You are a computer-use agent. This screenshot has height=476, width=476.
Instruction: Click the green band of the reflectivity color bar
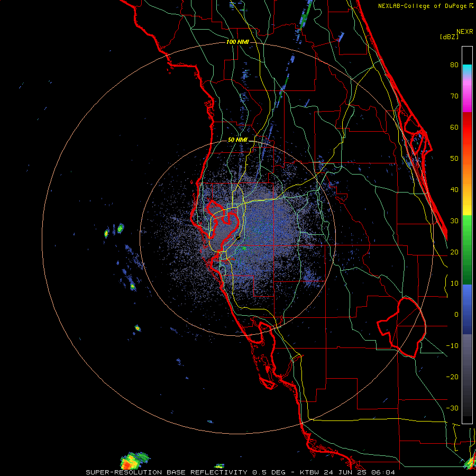tap(467, 250)
